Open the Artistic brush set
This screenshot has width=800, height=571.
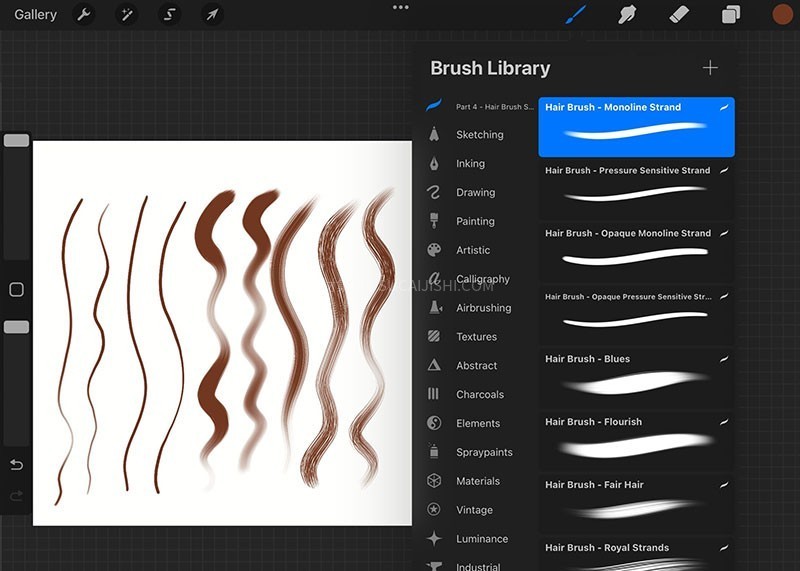click(473, 250)
